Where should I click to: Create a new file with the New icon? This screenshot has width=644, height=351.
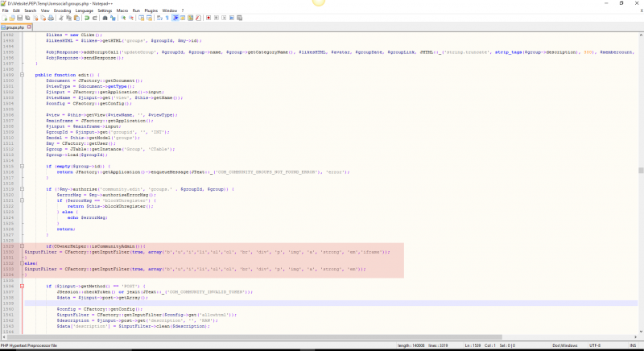(x=5, y=18)
